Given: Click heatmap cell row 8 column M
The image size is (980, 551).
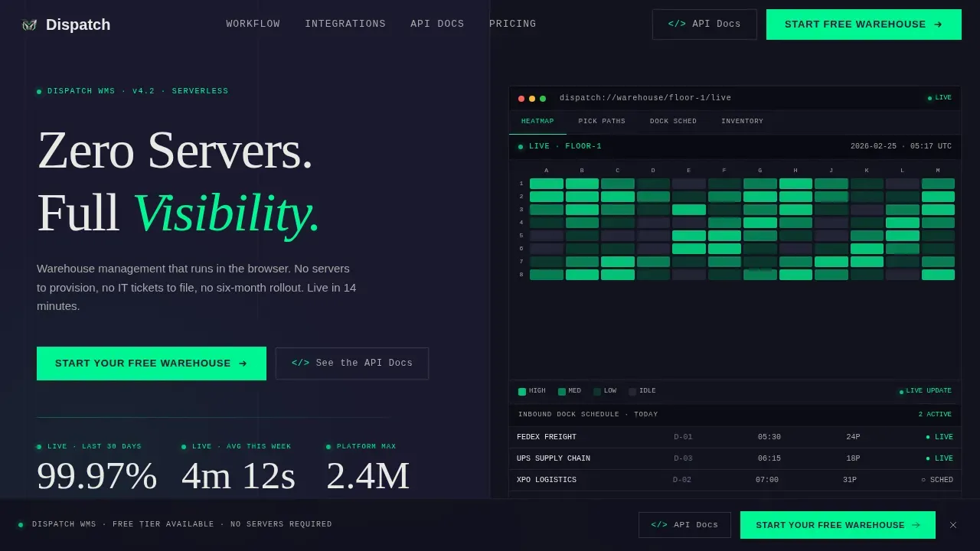Looking at the screenshot, I should tap(938, 275).
